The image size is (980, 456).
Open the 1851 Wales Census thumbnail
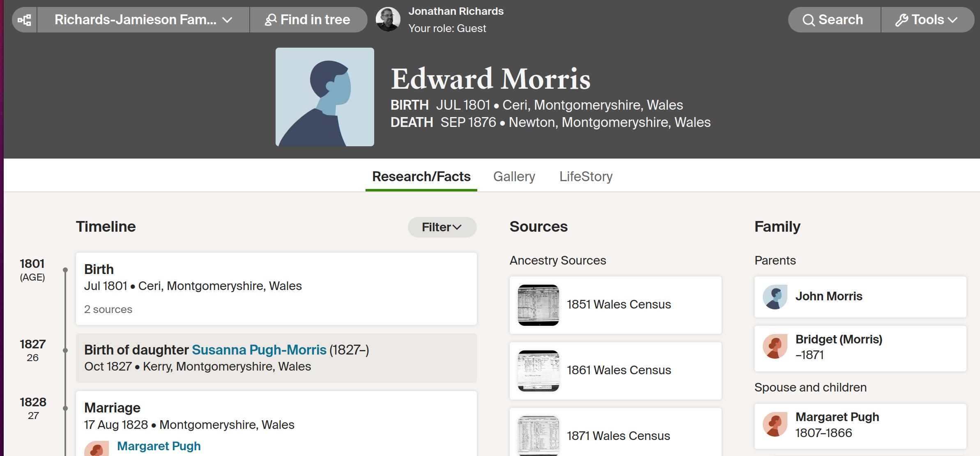click(x=538, y=305)
